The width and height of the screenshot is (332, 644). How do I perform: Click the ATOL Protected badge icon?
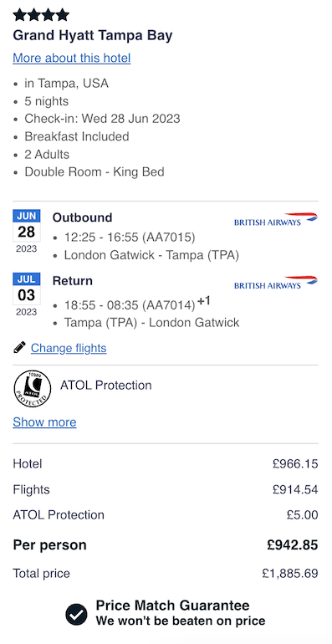click(x=33, y=389)
